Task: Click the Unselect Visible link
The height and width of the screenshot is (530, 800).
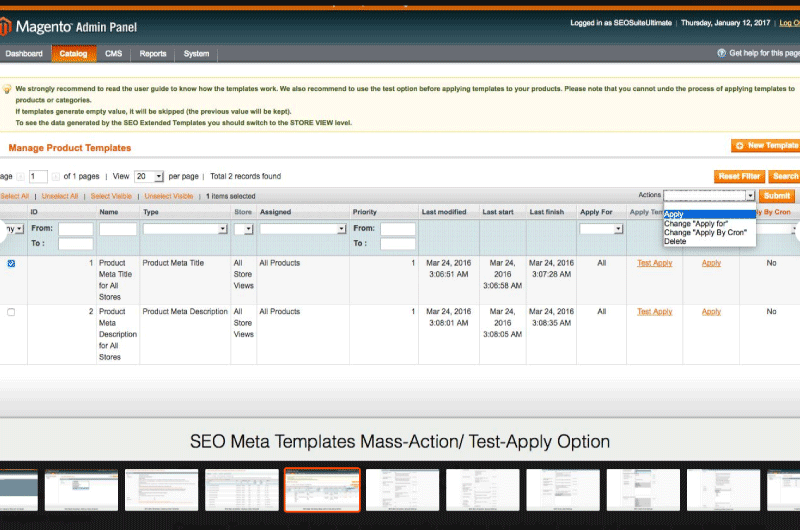Action: click(x=168, y=196)
